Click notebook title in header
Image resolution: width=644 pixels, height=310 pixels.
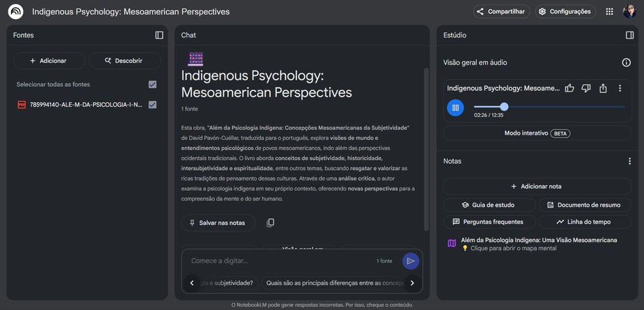pyautogui.click(x=131, y=12)
